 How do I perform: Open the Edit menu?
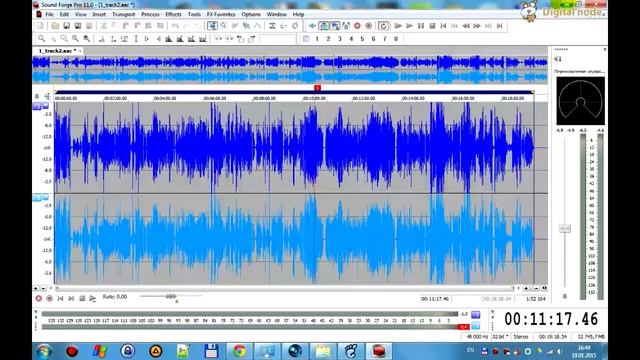pyautogui.click(x=64, y=14)
